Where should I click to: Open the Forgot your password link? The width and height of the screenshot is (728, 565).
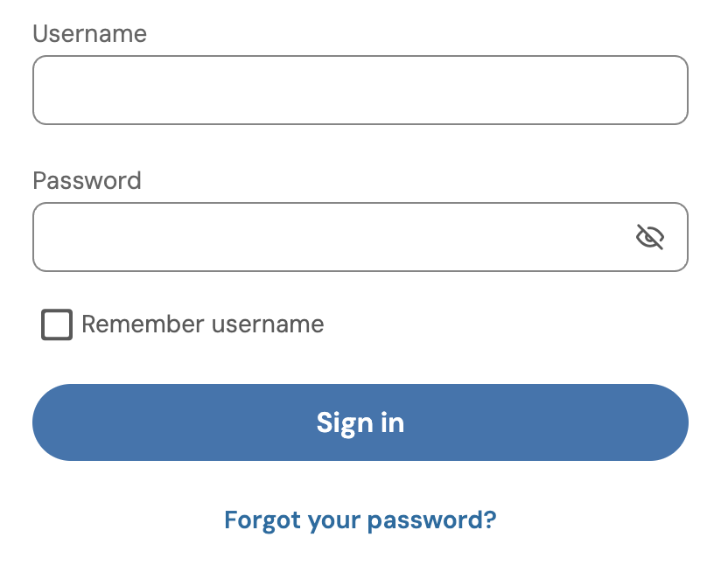(360, 520)
